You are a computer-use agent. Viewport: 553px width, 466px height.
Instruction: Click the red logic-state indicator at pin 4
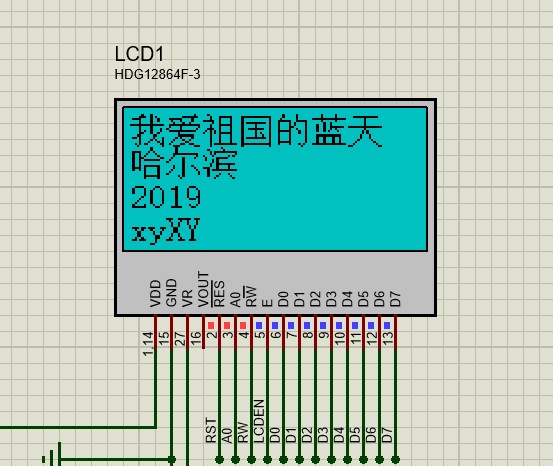(243, 325)
